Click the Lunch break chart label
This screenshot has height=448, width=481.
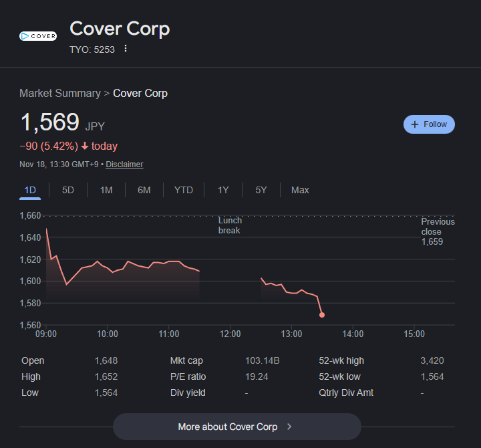230,225
